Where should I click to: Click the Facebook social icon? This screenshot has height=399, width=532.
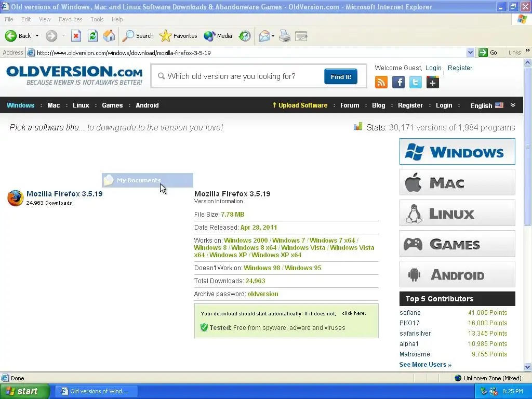[398, 82]
